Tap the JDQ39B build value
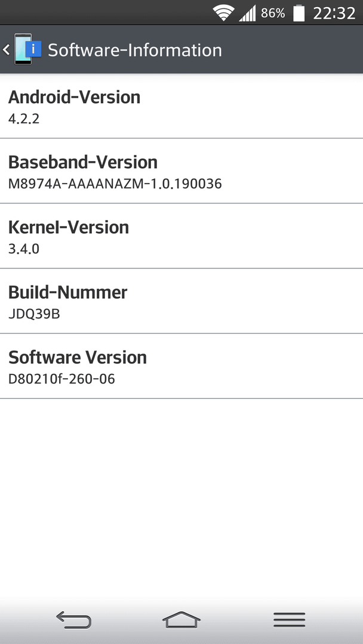 point(34,315)
